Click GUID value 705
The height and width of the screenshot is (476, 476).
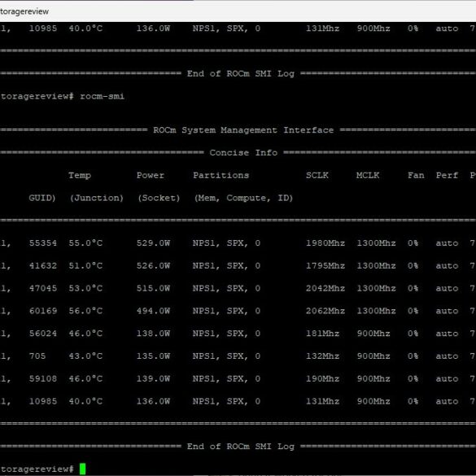[37, 356]
